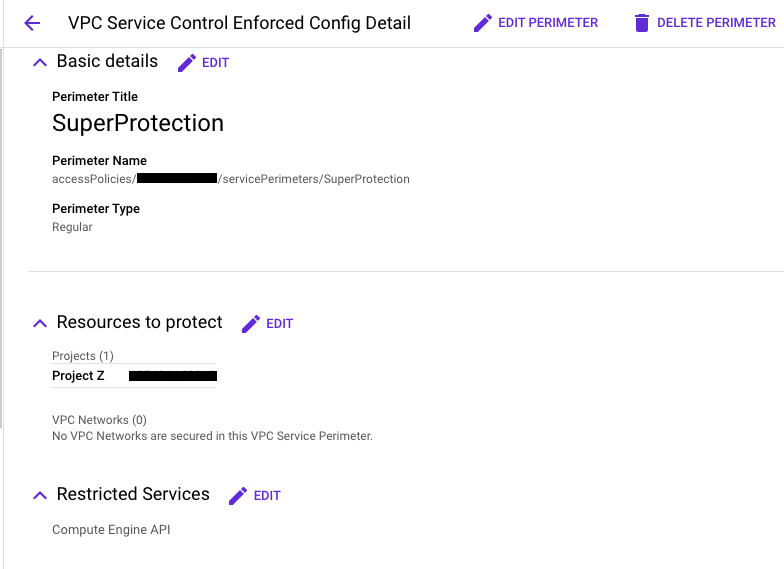Screen dimensions: 784x569
Task: Click the servicePerimeters/SuperProtection name path
Action: coord(316,179)
